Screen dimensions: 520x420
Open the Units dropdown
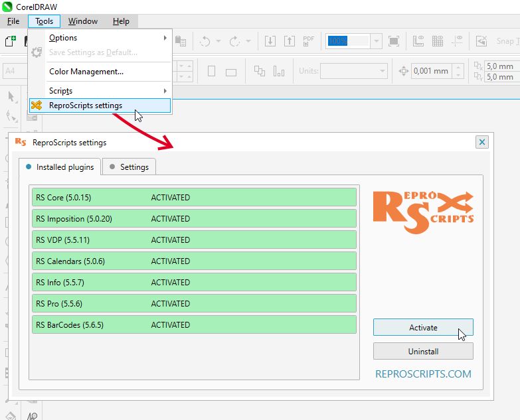[354, 71]
